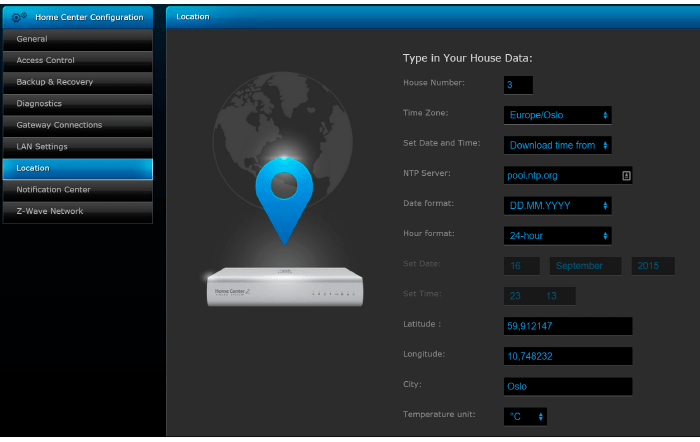This screenshot has width=700, height=442.
Task: Open Gateway Connections page
Action: [x=77, y=125]
